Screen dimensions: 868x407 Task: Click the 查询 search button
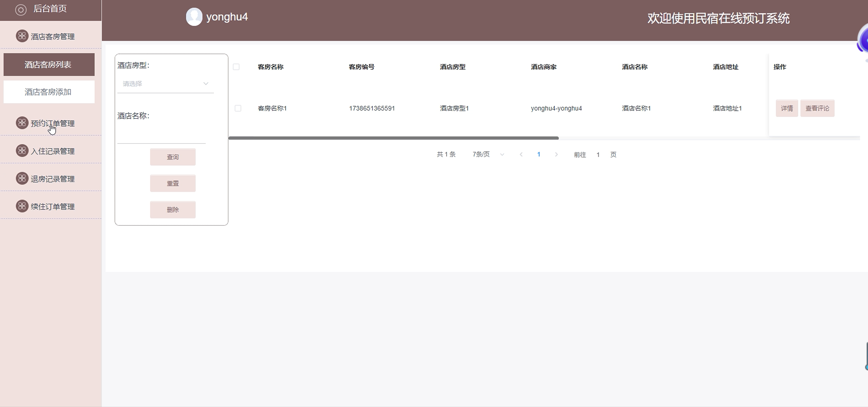click(173, 157)
